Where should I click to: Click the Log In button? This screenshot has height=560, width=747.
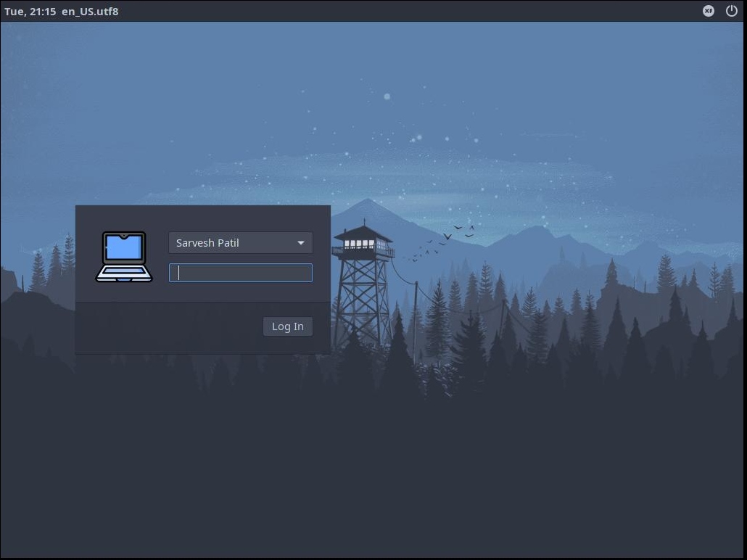point(288,326)
